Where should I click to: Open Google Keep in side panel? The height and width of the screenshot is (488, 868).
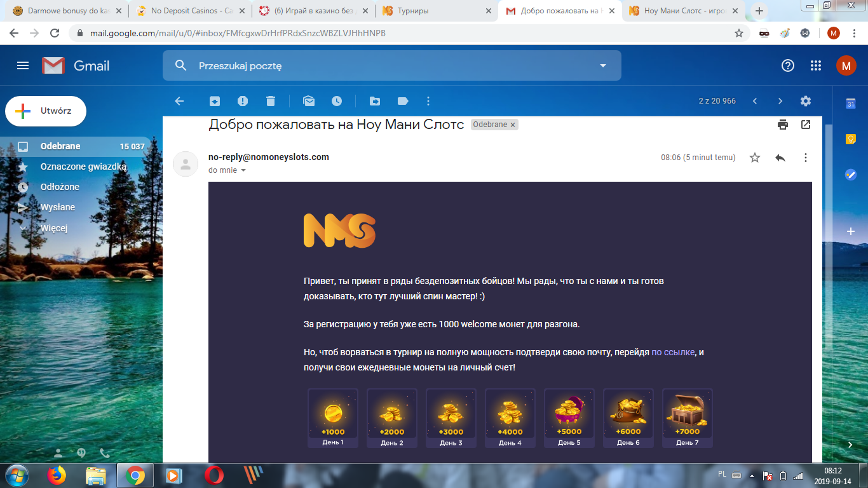click(851, 139)
